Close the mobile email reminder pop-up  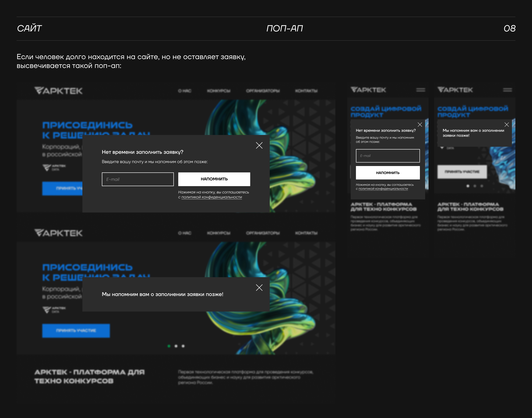tap(420, 125)
